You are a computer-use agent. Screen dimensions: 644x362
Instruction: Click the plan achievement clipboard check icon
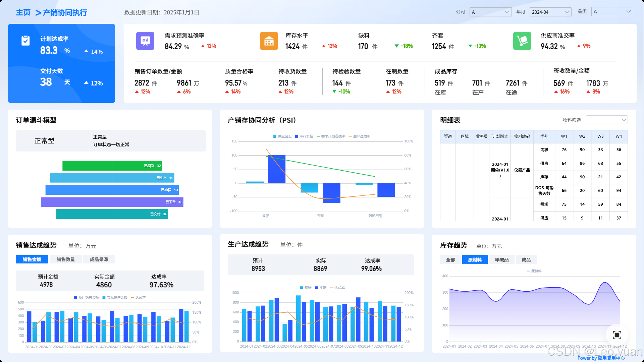(25, 41)
